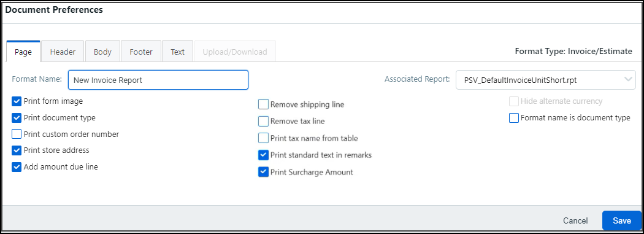Uncheck Print Surcharge Amount
644x234 pixels.
coord(263,172)
